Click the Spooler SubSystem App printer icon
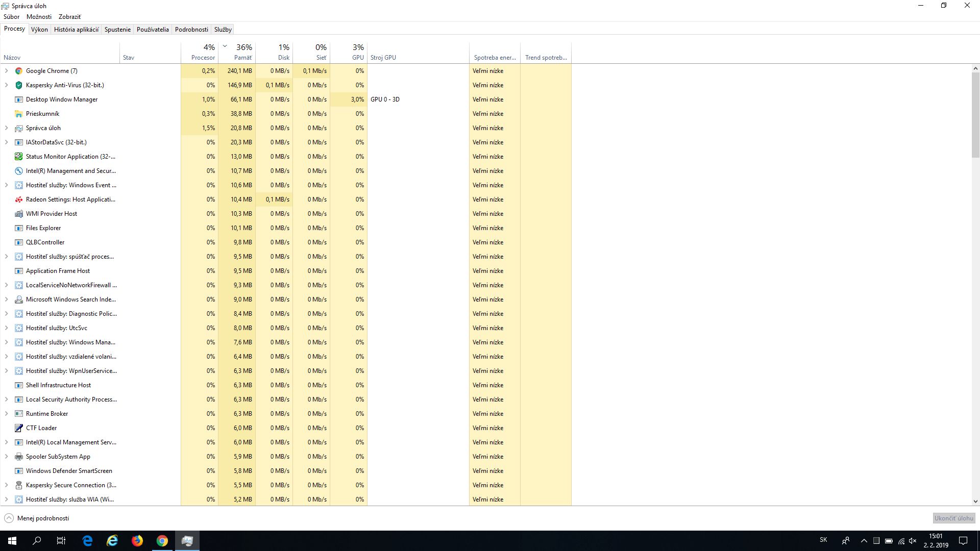This screenshot has height=551, width=980. point(19,457)
